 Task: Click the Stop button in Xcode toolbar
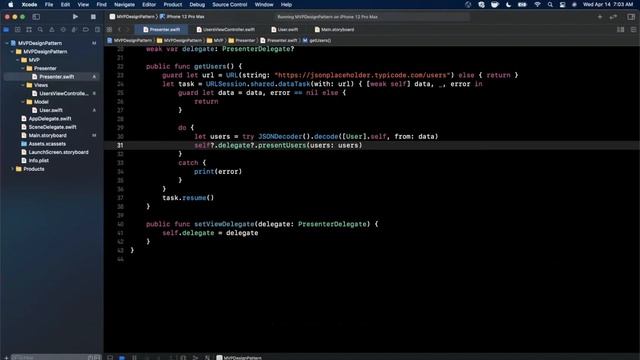click(93, 17)
